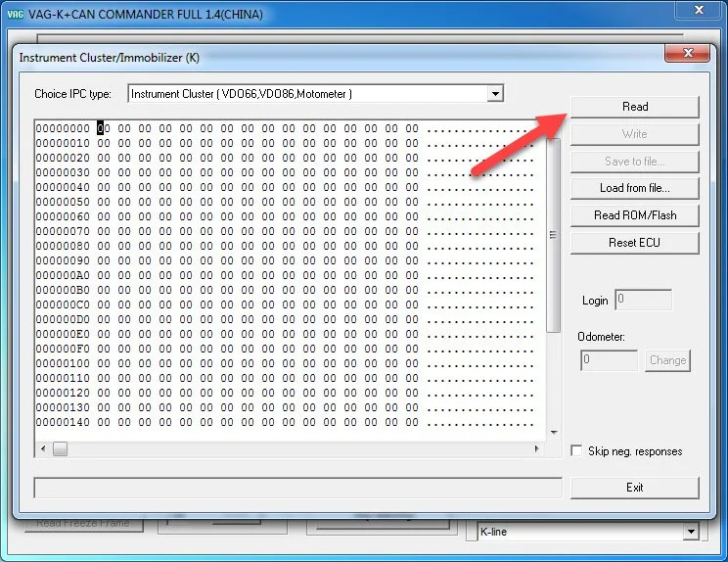The width and height of the screenshot is (728, 562).
Task: Click the status field at dialog bottom
Action: [297, 488]
